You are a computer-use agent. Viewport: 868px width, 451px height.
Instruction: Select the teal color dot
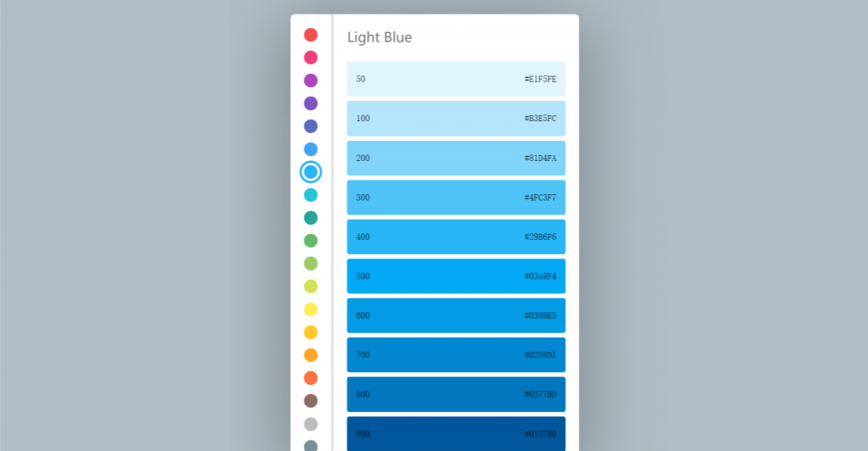click(x=311, y=218)
